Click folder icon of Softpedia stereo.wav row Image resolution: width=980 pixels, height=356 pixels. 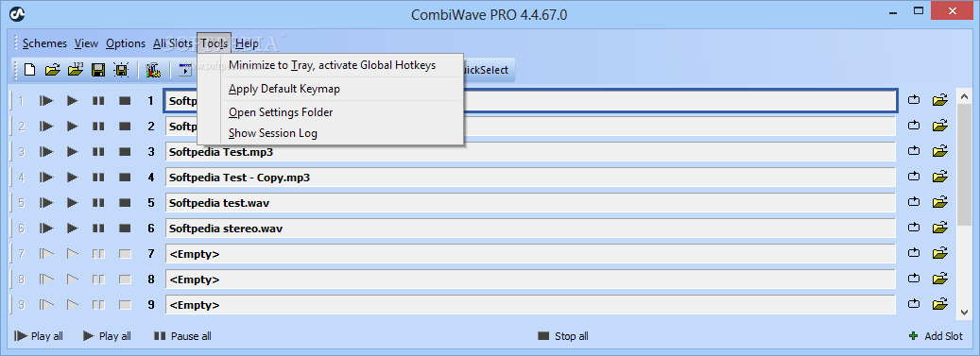click(x=940, y=228)
